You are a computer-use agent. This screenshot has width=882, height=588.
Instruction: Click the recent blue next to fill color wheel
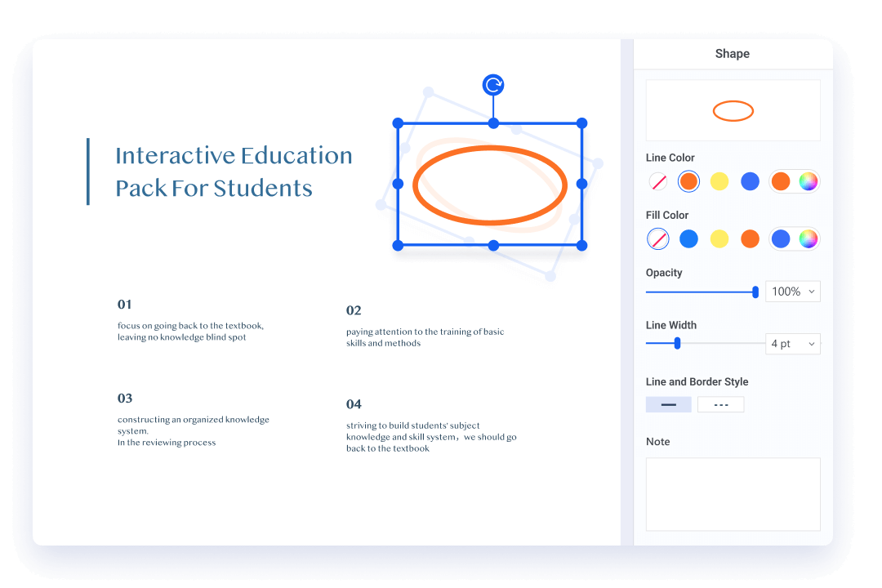[x=780, y=238]
